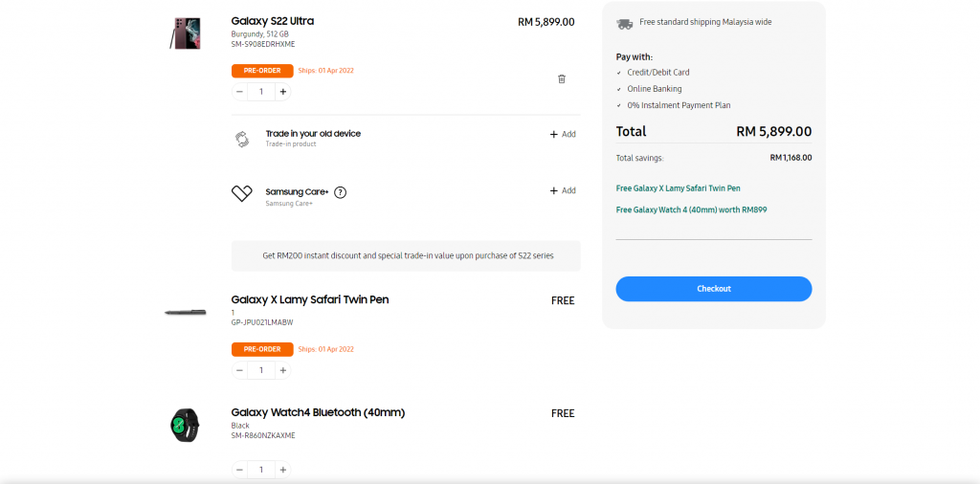Click the Galaxy S22 Ultra quantity field
Screen dimensions: 980x484
(x=260, y=92)
